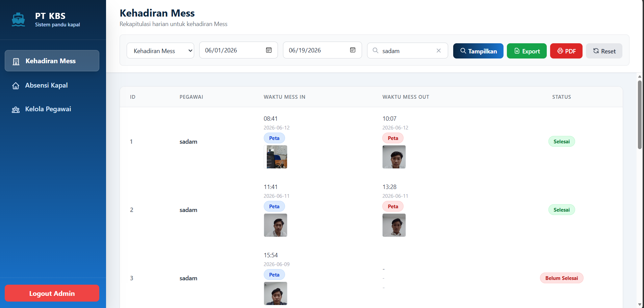644x308 pixels.
Task: Click the Tampilkan button
Action: pyautogui.click(x=478, y=51)
